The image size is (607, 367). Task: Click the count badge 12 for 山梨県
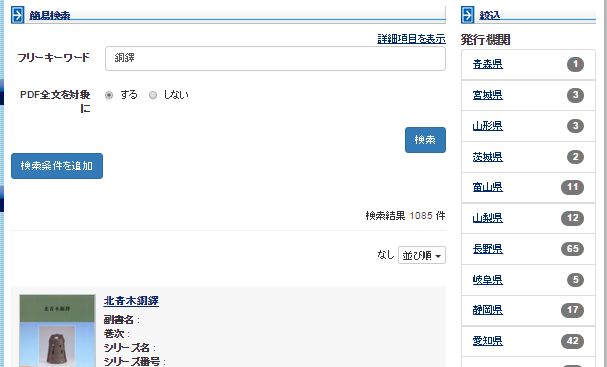coord(573,218)
